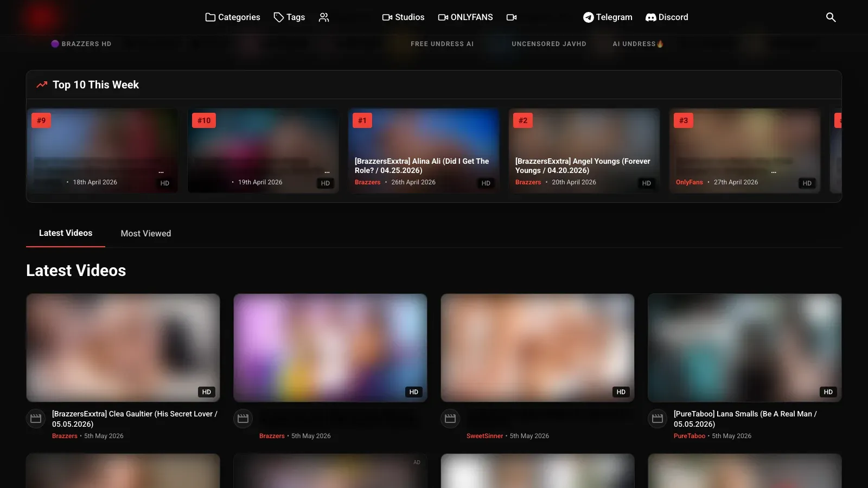Click the search magnifier icon

click(x=831, y=17)
